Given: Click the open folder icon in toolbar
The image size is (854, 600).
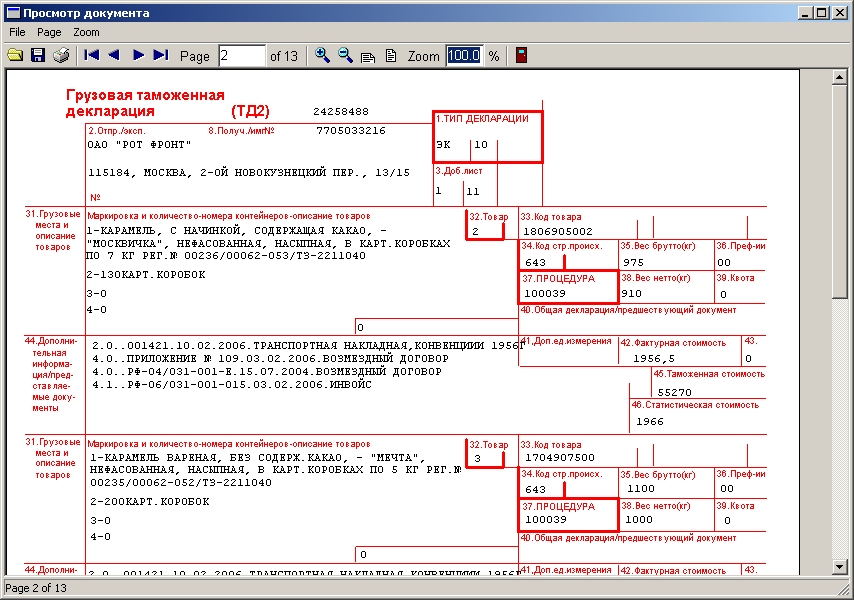Looking at the screenshot, I should coord(15,56).
